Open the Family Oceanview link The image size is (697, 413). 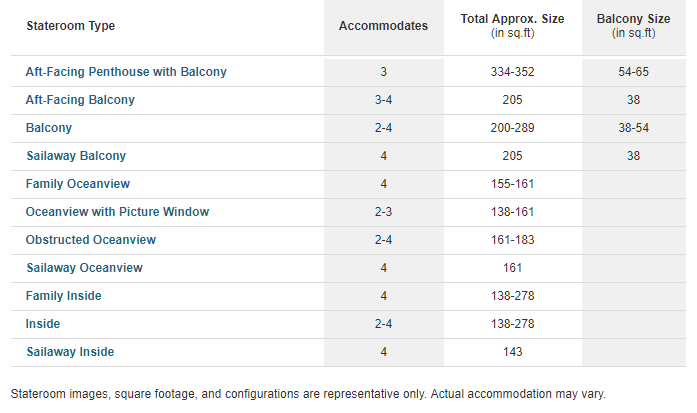[x=78, y=184]
